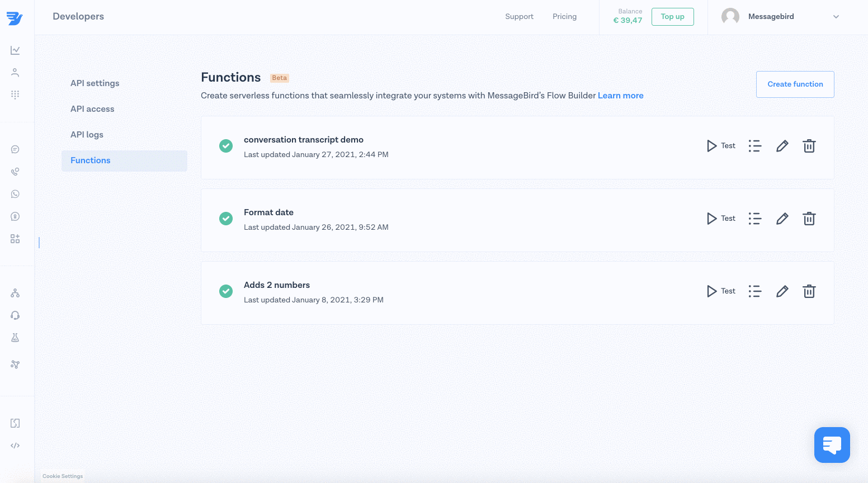868x483 pixels.
Task: Click status checkmark for Adds 2 numbers
Action: tap(226, 291)
